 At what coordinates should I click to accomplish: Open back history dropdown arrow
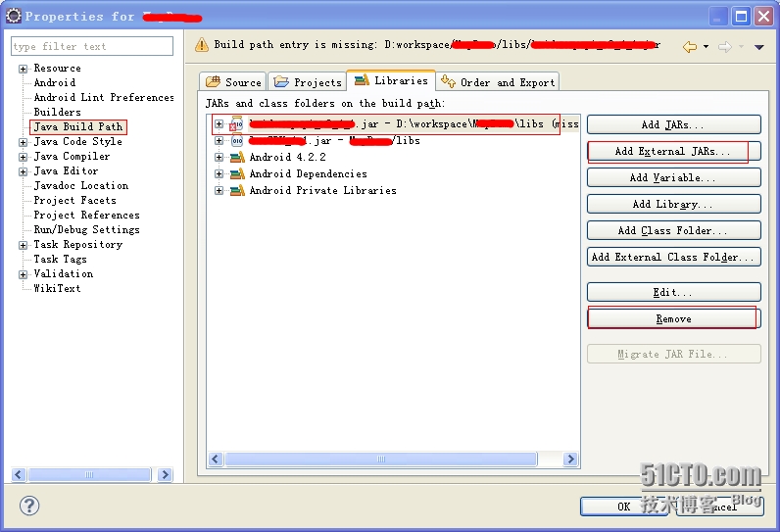pos(706,47)
